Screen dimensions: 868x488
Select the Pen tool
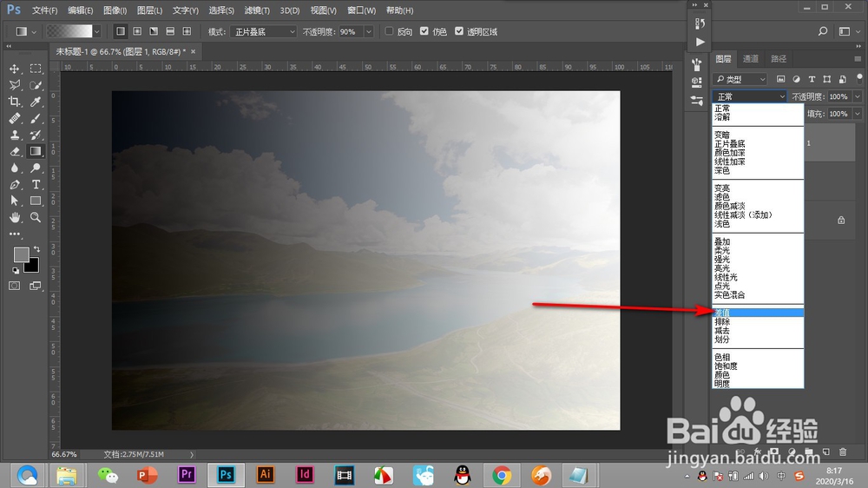click(x=15, y=184)
